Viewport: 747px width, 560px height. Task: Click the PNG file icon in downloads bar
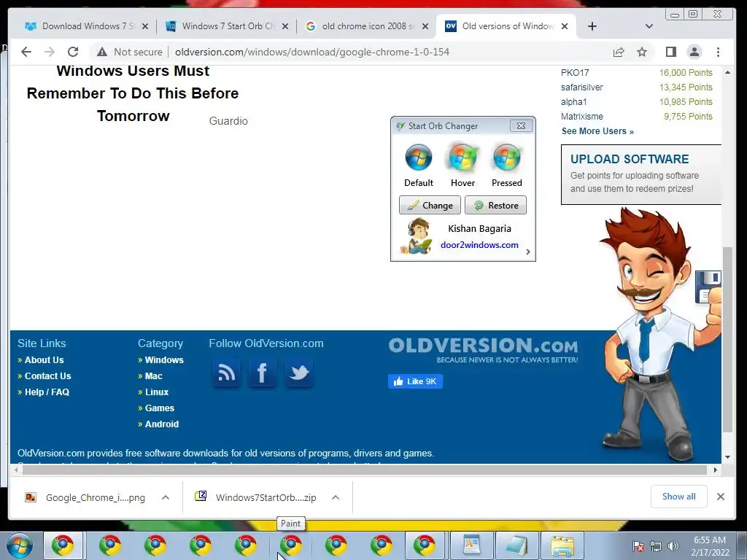[31, 497]
